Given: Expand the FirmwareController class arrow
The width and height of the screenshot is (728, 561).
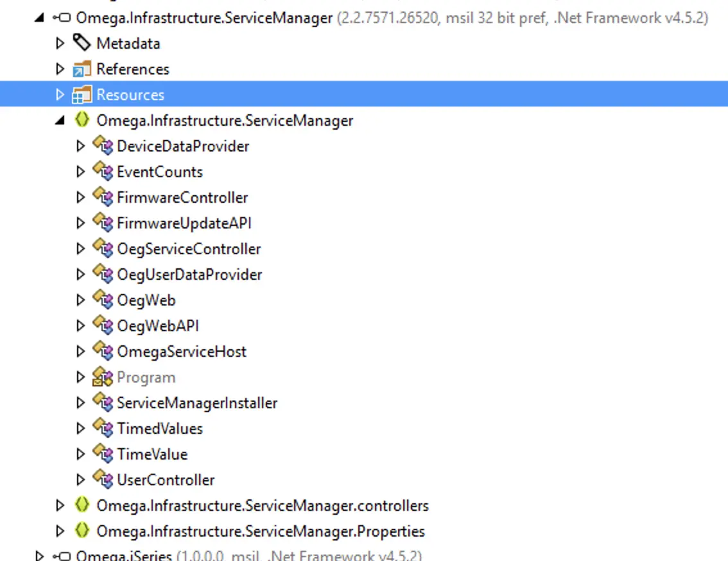Looking at the screenshot, I should 80,198.
